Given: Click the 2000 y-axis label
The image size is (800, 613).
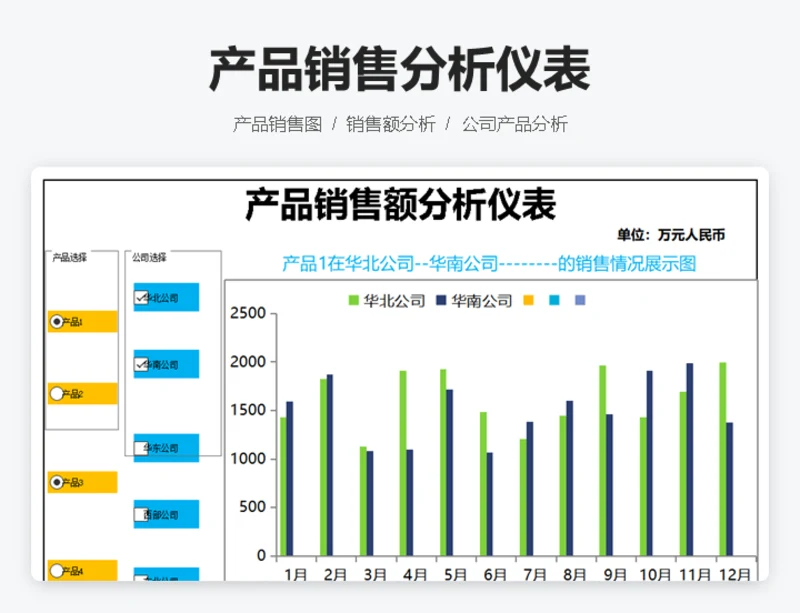Looking at the screenshot, I should [x=248, y=361].
